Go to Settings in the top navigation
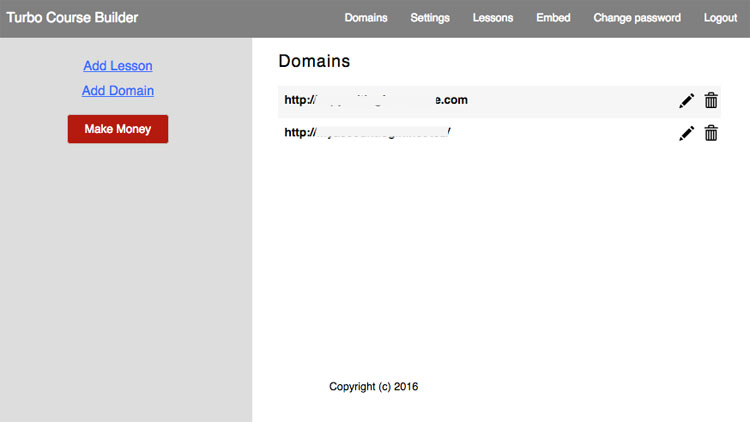This screenshot has width=750, height=422. pos(430,18)
